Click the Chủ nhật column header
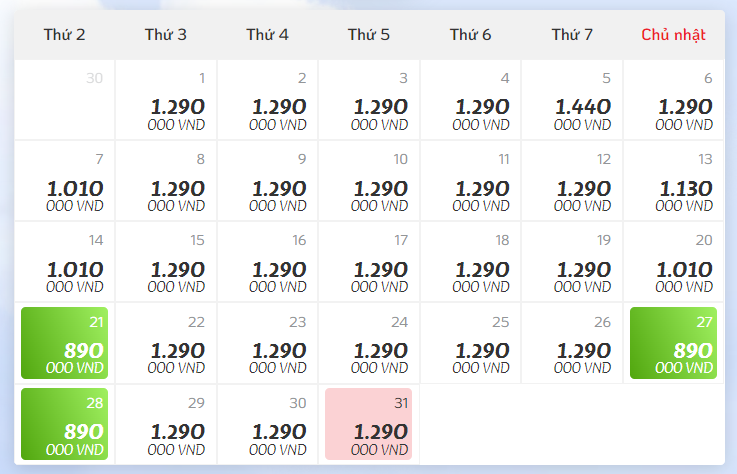 click(673, 35)
